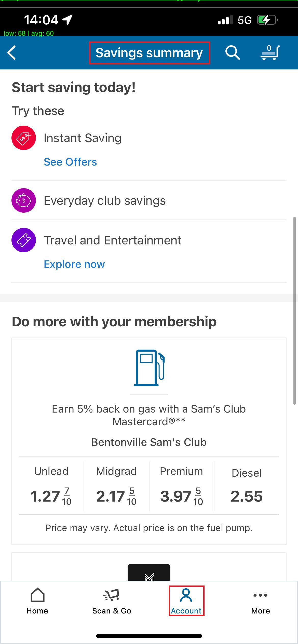The height and width of the screenshot is (644, 298).
Task: Tap the Explore now link
Action: [74, 264]
